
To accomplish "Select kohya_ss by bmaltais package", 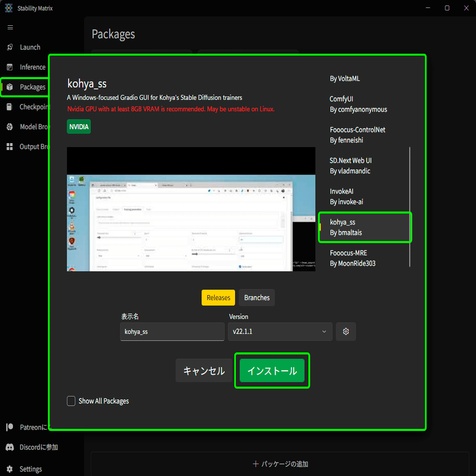I will 365,228.
